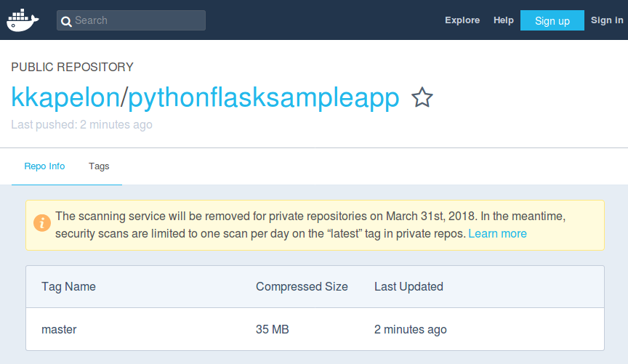The image size is (628, 364).
Task: Click the 35 MB size value
Action: point(273,329)
